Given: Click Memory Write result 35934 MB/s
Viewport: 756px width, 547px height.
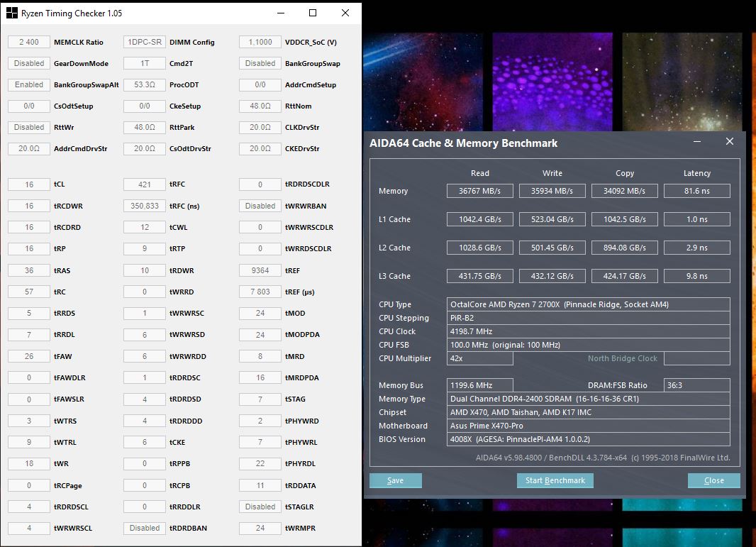Looking at the screenshot, I should coord(552,191).
